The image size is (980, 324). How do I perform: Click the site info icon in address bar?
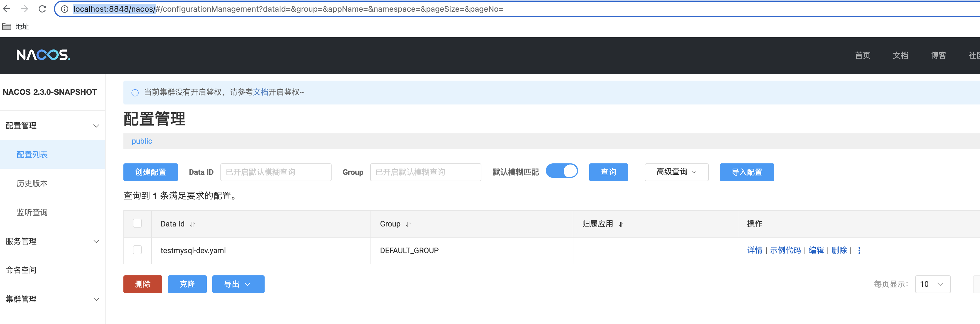65,9
